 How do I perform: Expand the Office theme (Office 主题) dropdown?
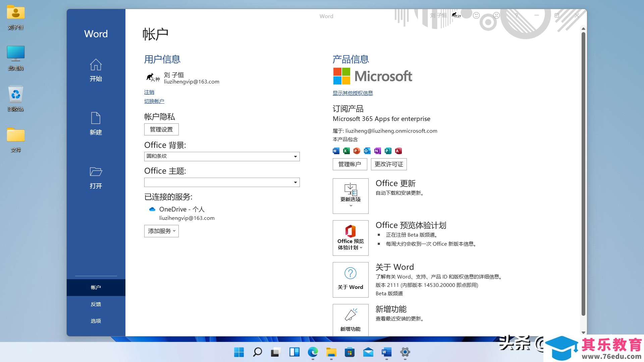coord(295,182)
